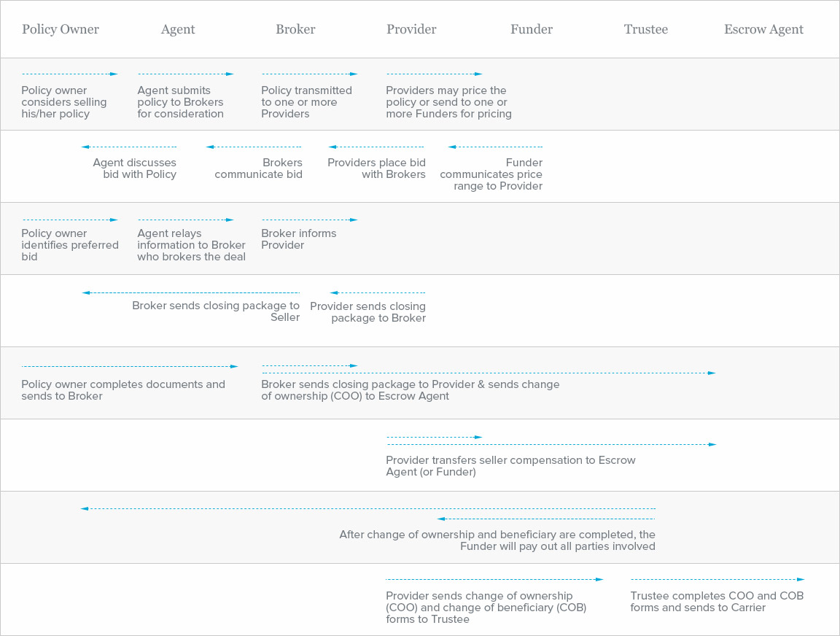Viewport: 840px width, 636px height.
Task: Click 'Agent discusses bid with Policy' text
Action: (x=135, y=168)
